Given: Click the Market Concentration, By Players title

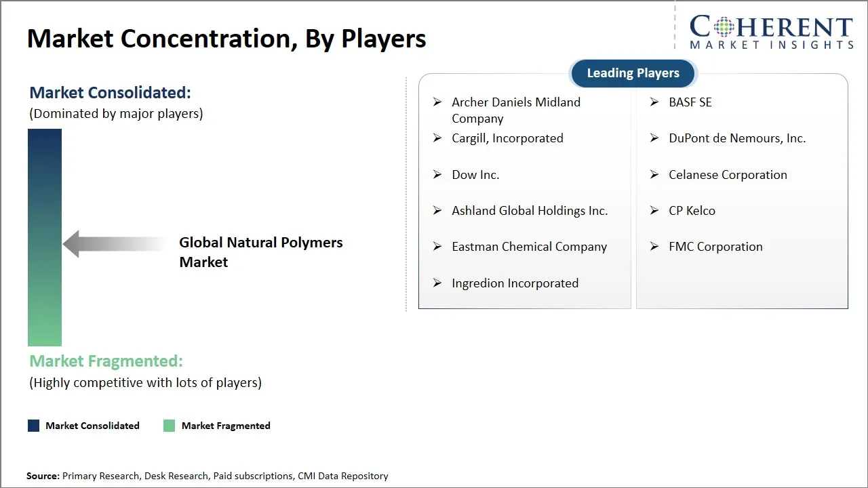Looking at the screenshot, I should tap(226, 38).
